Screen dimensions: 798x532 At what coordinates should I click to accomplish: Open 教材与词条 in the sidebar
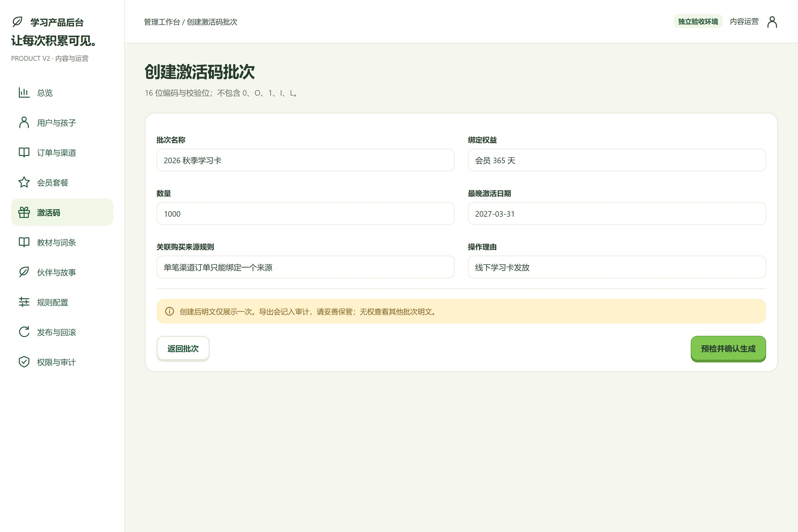pos(62,242)
